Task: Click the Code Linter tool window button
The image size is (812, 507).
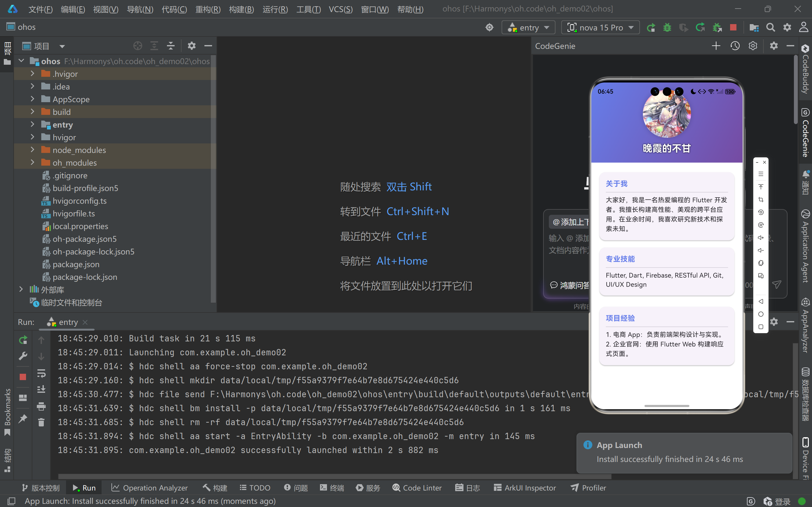Action: point(417,488)
